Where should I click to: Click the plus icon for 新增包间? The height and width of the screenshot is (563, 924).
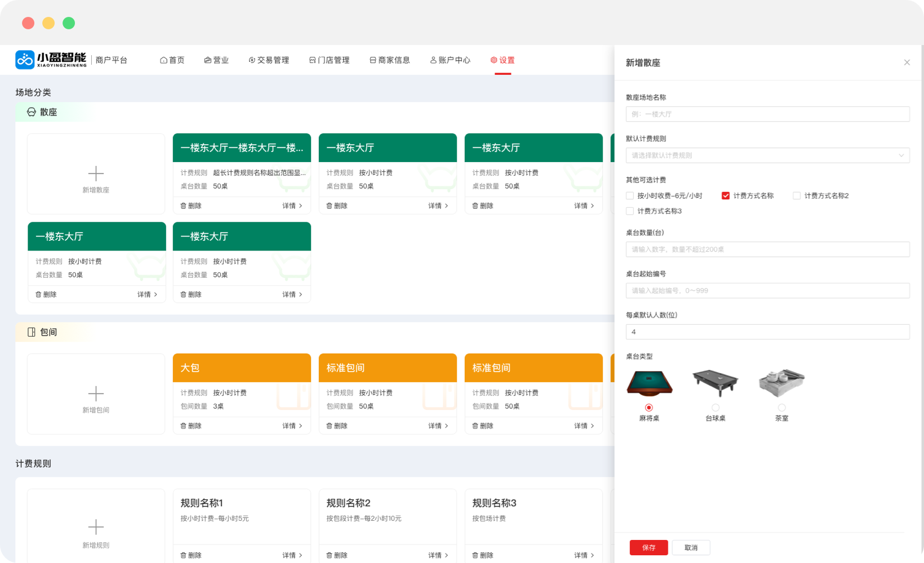click(96, 394)
